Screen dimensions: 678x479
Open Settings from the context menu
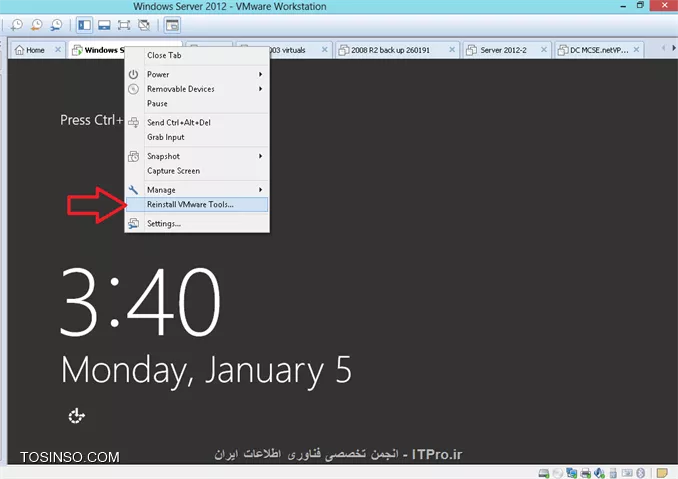point(197,224)
